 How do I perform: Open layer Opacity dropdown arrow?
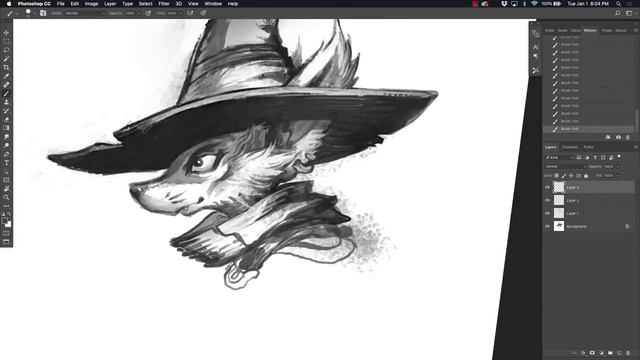(x=618, y=167)
